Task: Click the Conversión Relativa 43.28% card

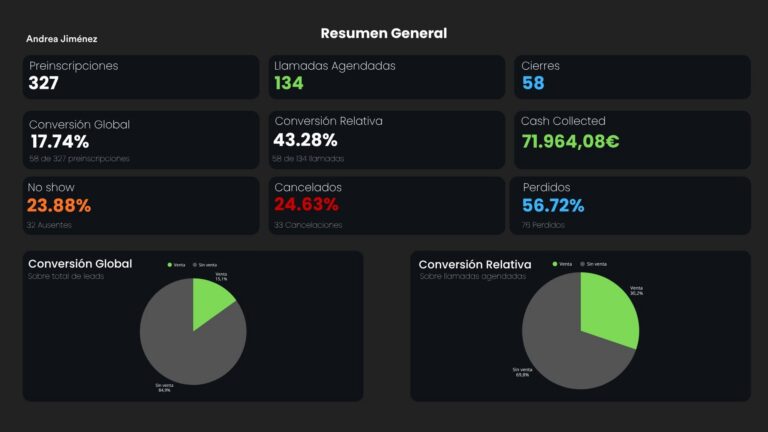Action: click(387, 140)
